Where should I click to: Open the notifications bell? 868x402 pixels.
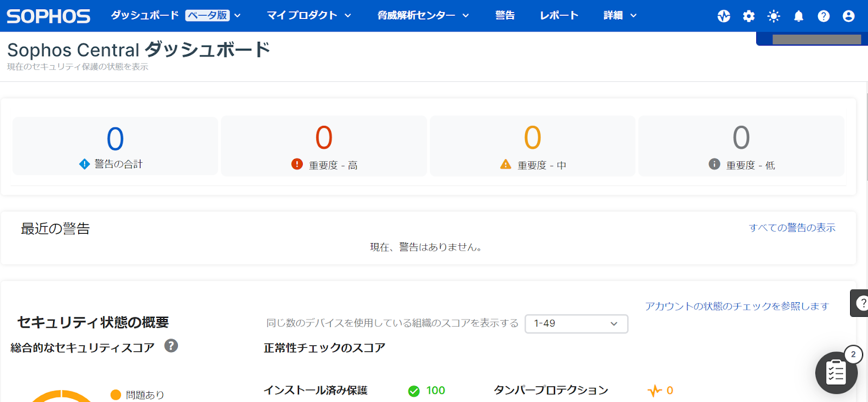coord(799,16)
